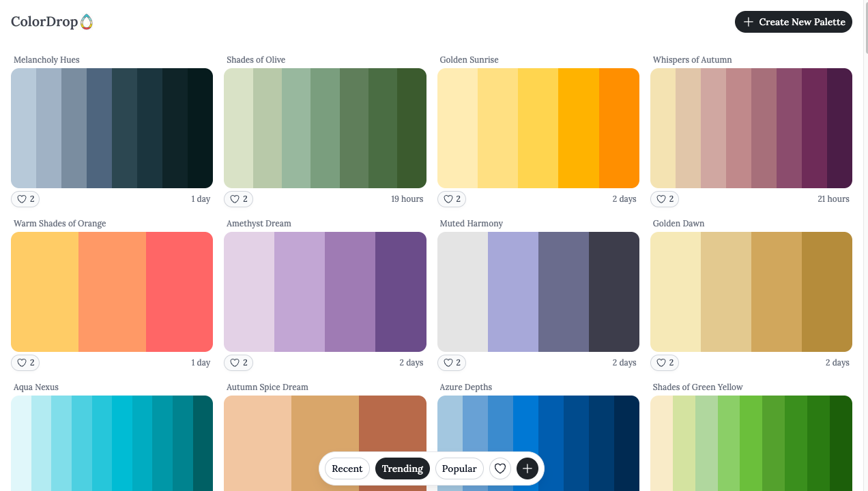Like the Amethyst Dream palette
Viewport: 868px width, 491px height.
(x=238, y=363)
